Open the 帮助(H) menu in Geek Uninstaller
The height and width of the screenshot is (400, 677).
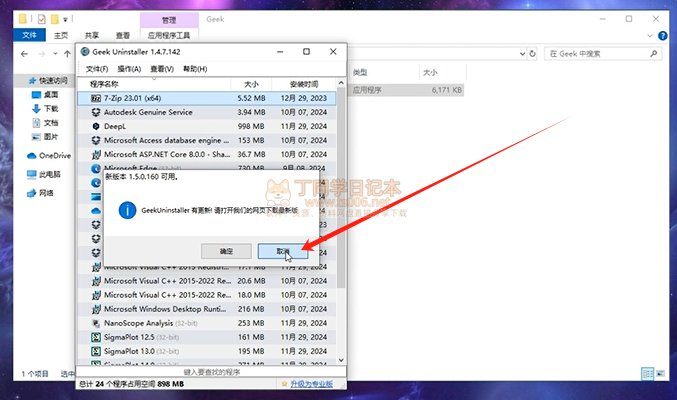[195, 69]
